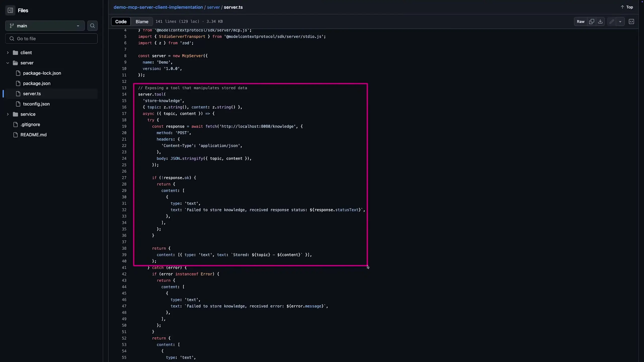This screenshot has height=362, width=644.
Task: Expand the service folder chevron
Action: click(x=8, y=114)
